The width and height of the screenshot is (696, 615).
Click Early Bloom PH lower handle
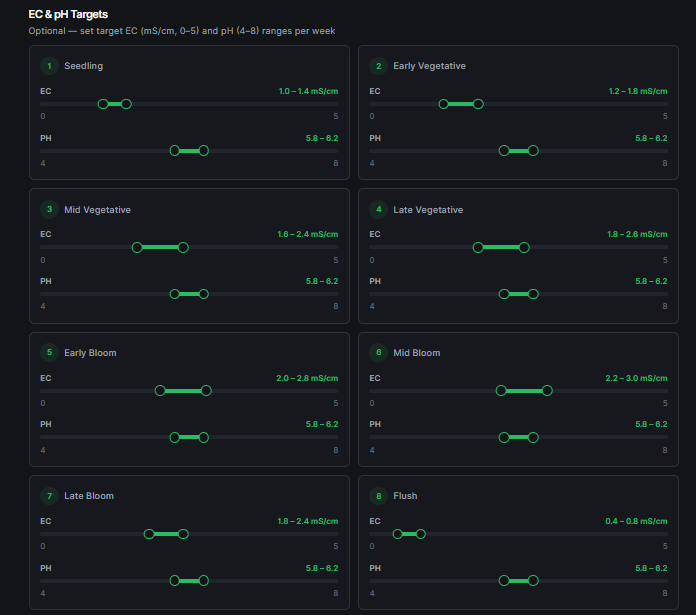pyautogui.click(x=175, y=438)
